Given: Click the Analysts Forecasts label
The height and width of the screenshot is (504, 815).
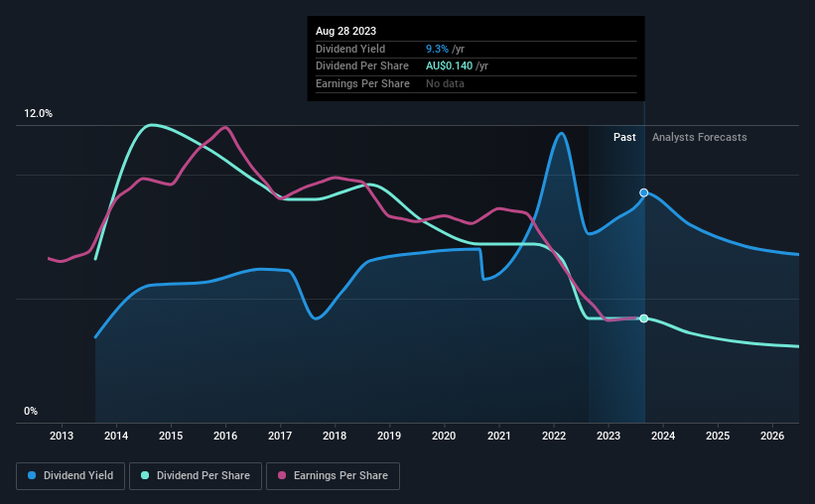Looking at the screenshot, I should [700, 137].
